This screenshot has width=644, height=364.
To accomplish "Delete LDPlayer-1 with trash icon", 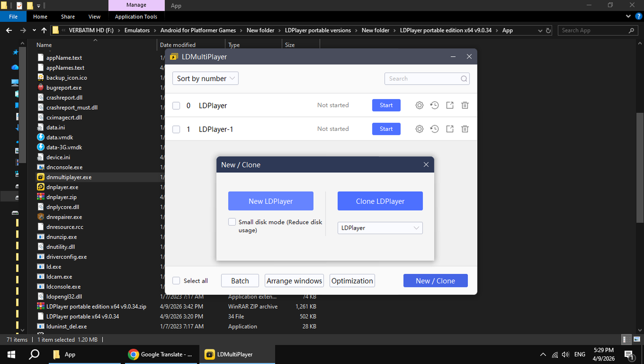I will [x=465, y=129].
